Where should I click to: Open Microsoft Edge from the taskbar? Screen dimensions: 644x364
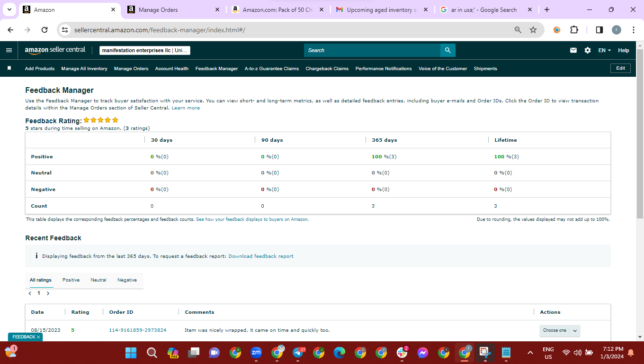[x=340, y=353]
